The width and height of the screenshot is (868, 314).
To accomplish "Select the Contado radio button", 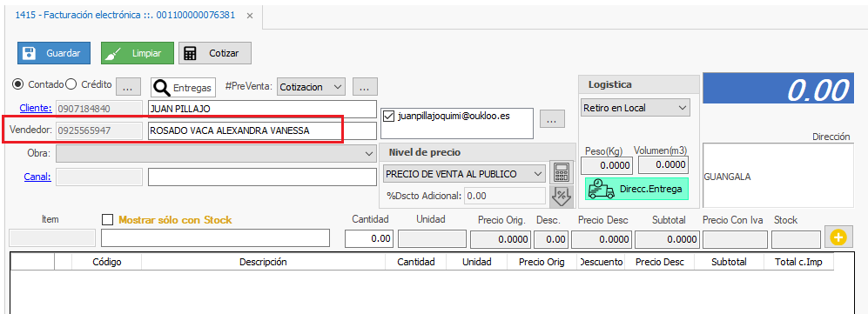I will (x=18, y=84).
